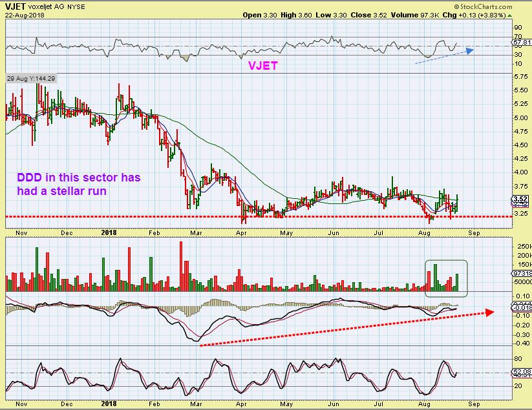Click the green up-triangle change indicator
Viewport: 532px width, 410px height.
(509, 15)
